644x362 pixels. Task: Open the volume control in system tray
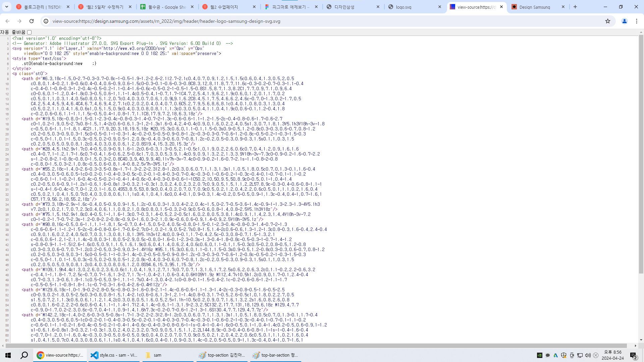click(588, 355)
